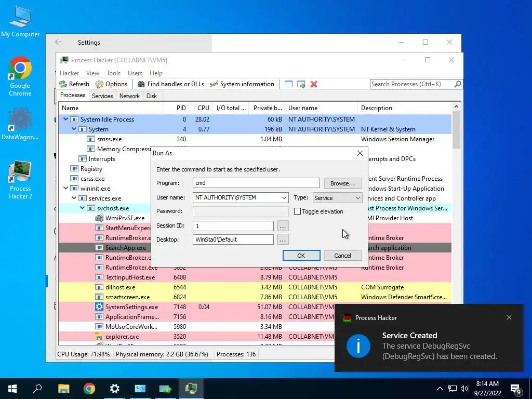Click the Settings window back arrow
The width and height of the screenshot is (532, 399).
click(x=58, y=42)
